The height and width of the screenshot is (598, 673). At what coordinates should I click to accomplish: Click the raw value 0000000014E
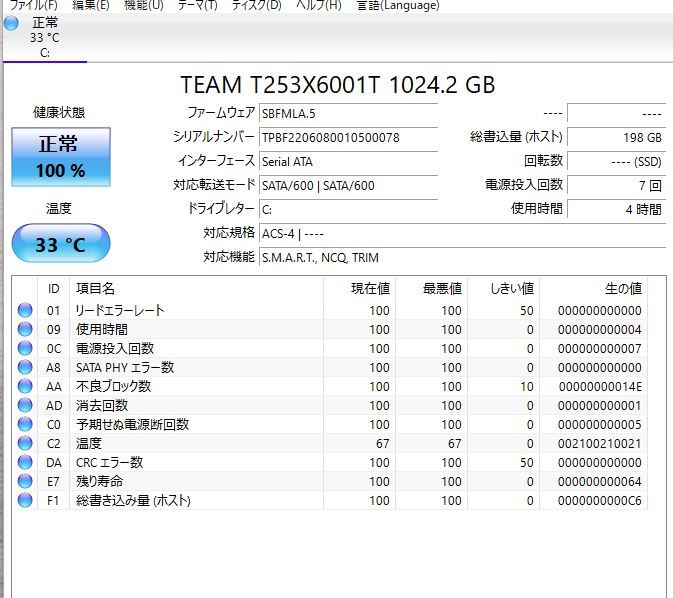tap(600, 386)
